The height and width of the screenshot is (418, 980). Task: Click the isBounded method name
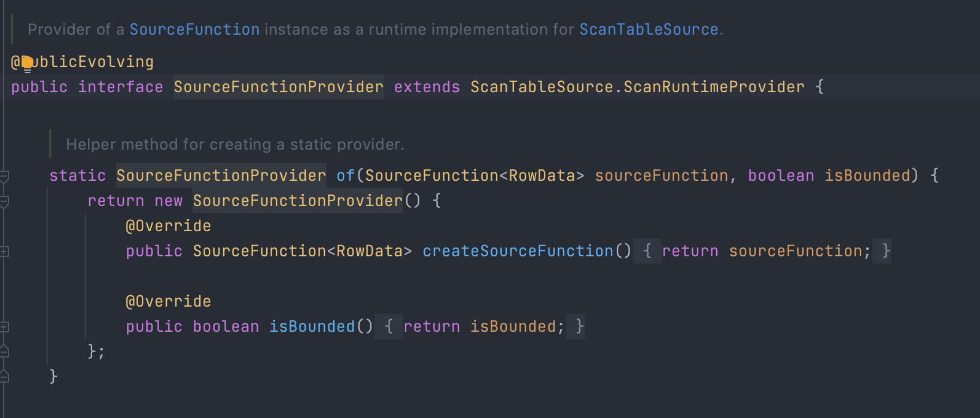pos(312,326)
